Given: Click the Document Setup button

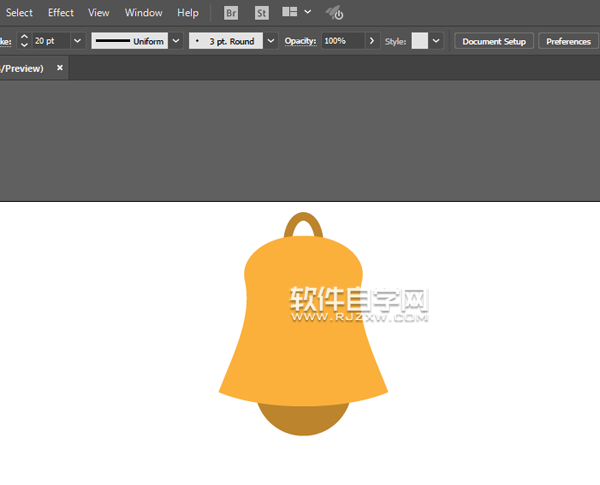Looking at the screenshot, I should tap(494, 41).
